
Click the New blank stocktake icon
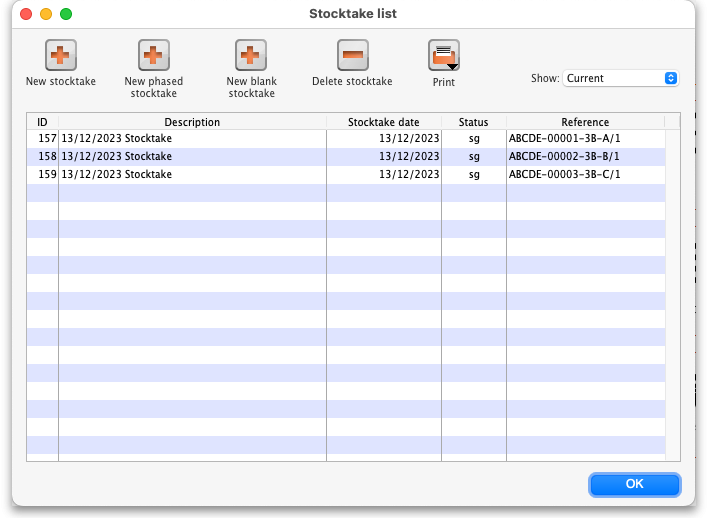(x=250, y=56)
